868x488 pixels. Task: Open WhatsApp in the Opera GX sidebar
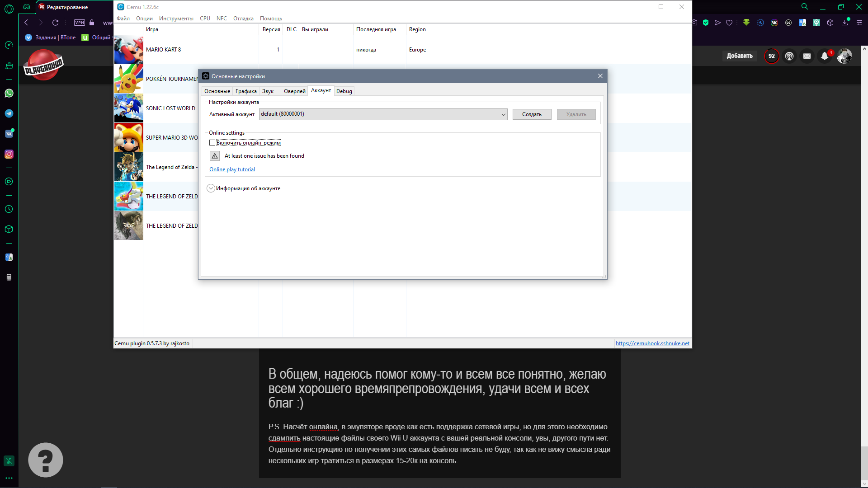click(9, 93)
